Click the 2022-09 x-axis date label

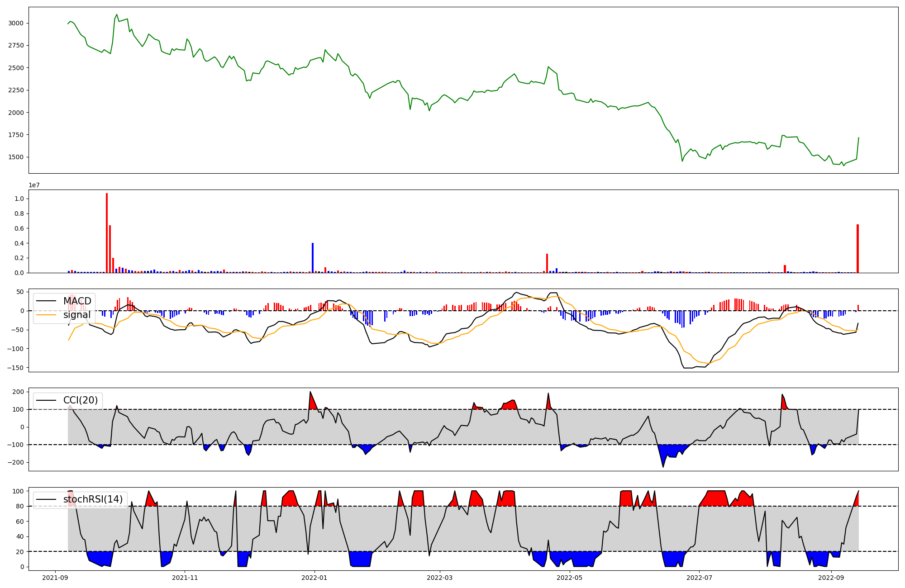[x=831, y=578]
